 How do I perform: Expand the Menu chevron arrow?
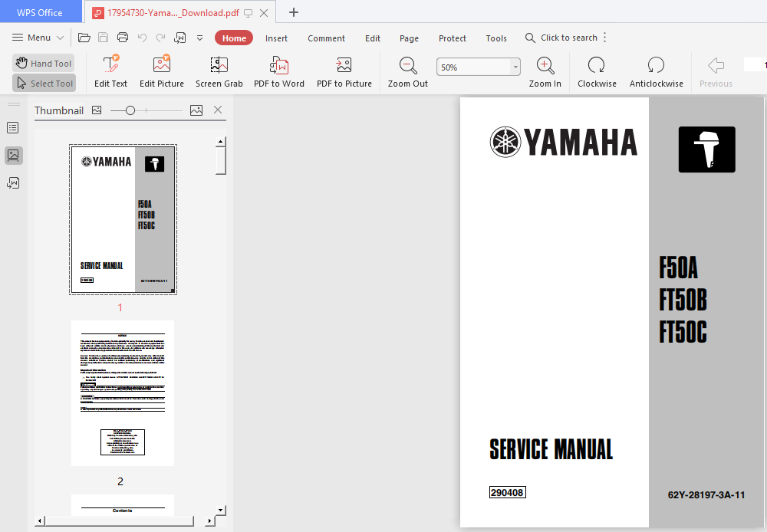(x=60, y=38)
